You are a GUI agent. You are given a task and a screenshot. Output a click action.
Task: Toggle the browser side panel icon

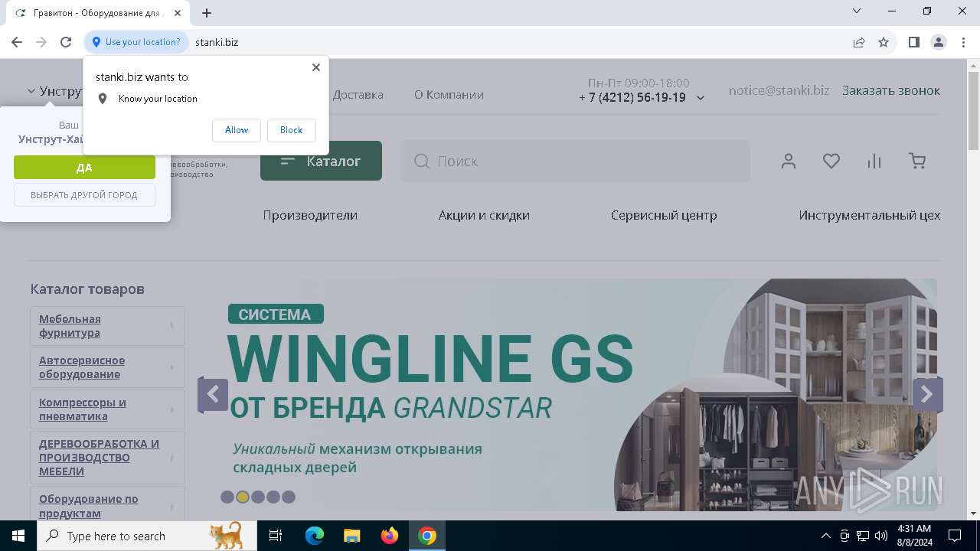click(x=913, y=42)
